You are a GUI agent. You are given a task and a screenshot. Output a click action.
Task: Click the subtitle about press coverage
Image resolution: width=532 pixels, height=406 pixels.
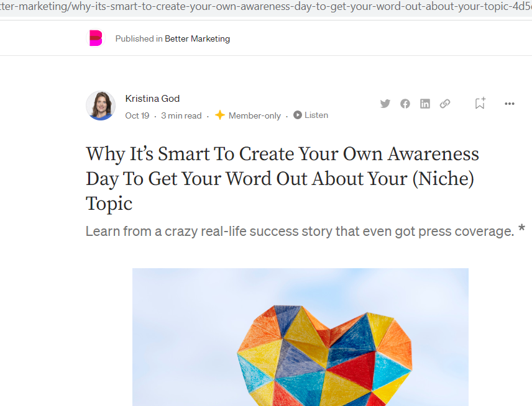300,231
